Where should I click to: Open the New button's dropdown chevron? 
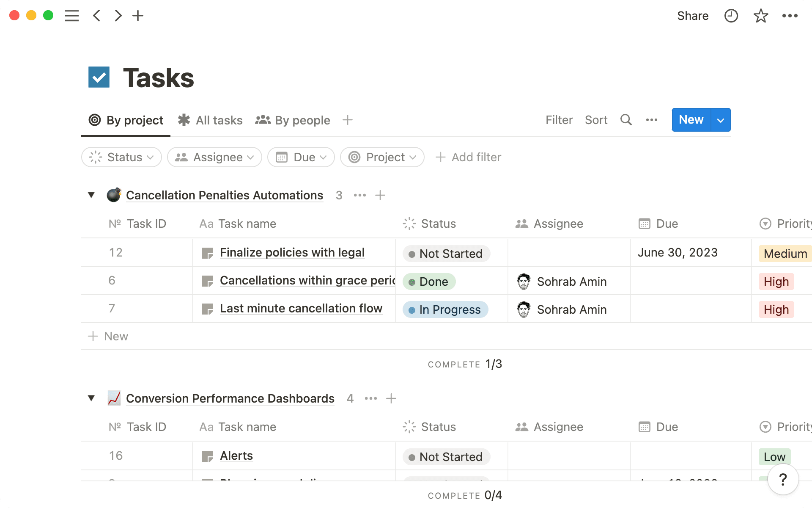(x=720, y=120)
